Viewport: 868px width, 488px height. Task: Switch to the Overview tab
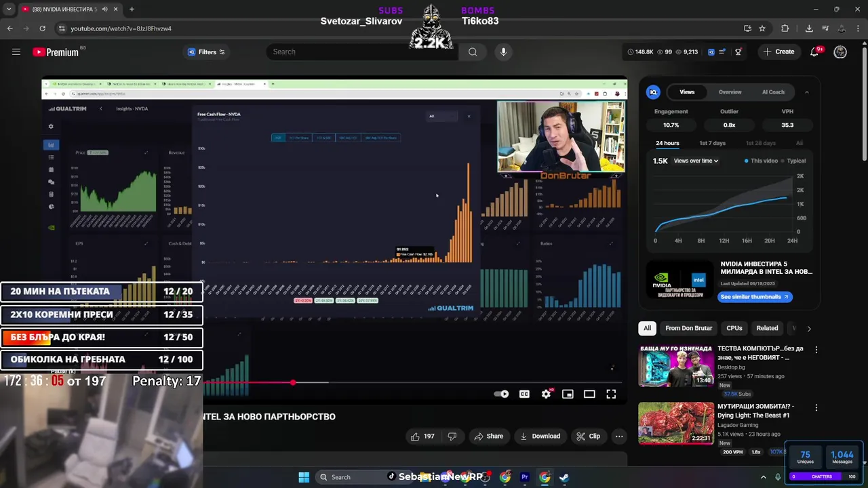coord(730,92)
